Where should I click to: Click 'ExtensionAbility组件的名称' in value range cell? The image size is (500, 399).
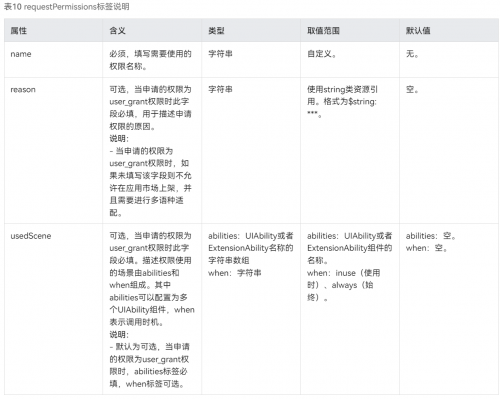[349, 254]
